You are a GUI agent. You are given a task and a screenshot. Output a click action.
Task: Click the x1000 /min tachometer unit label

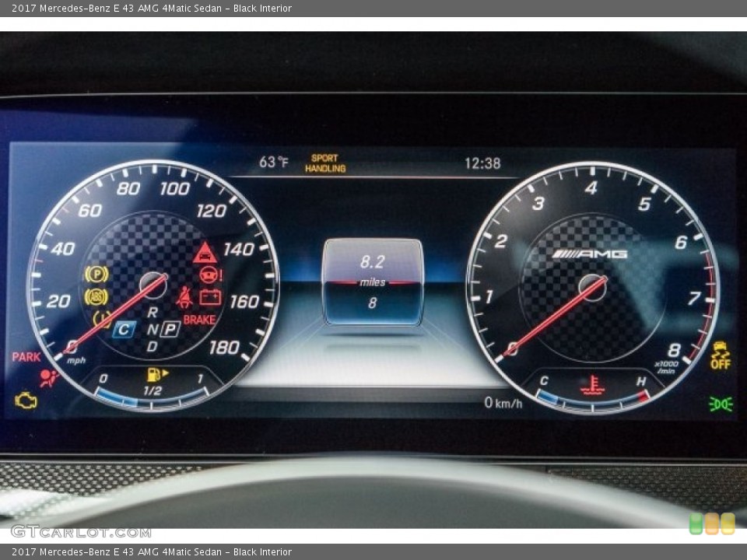pos(666,367)
